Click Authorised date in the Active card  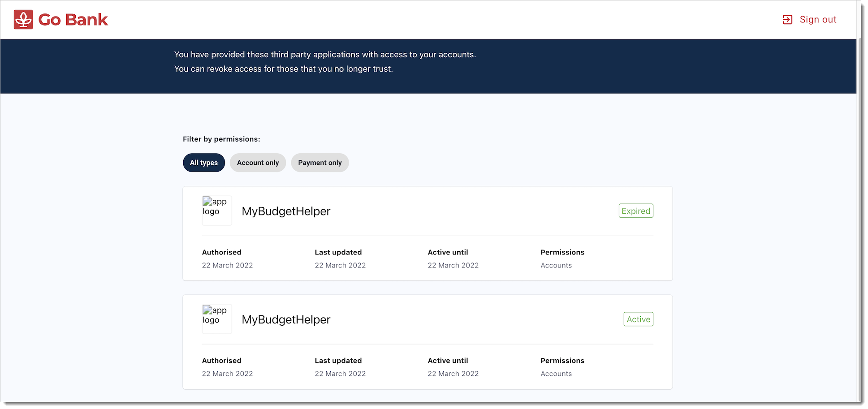tap(228, 374)
